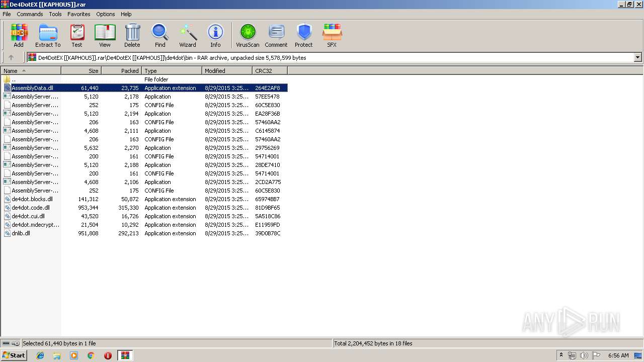Open the Help menu

pos(126,14)
